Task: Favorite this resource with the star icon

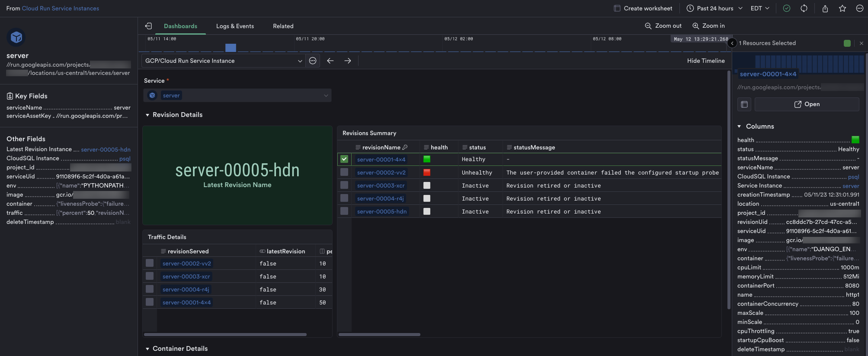Action: coord(842,8)
